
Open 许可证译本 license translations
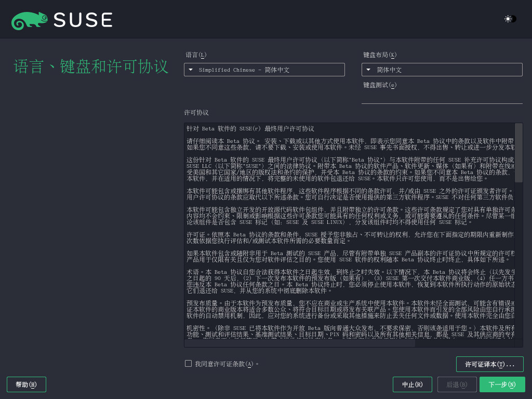click(489, 364)
